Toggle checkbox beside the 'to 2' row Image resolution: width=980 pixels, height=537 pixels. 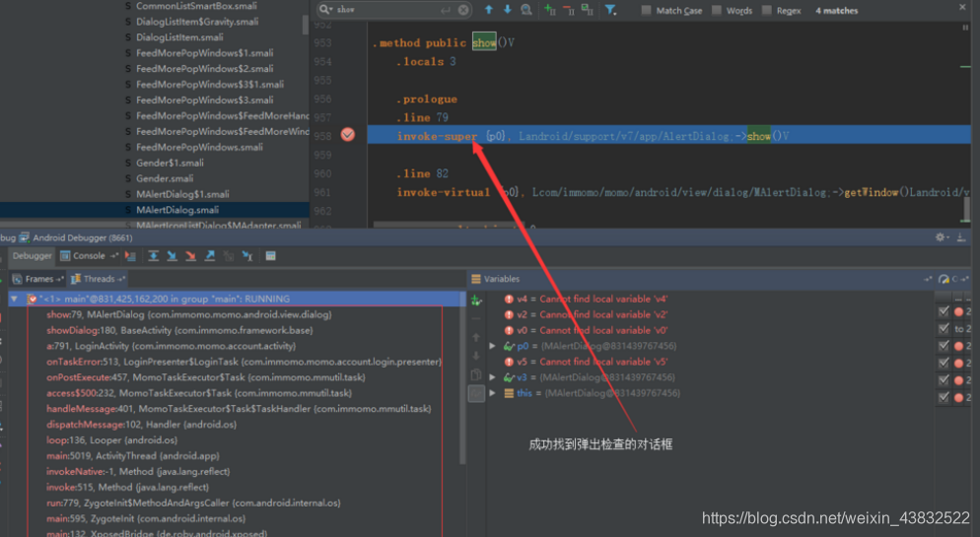[x=944, y=328]
